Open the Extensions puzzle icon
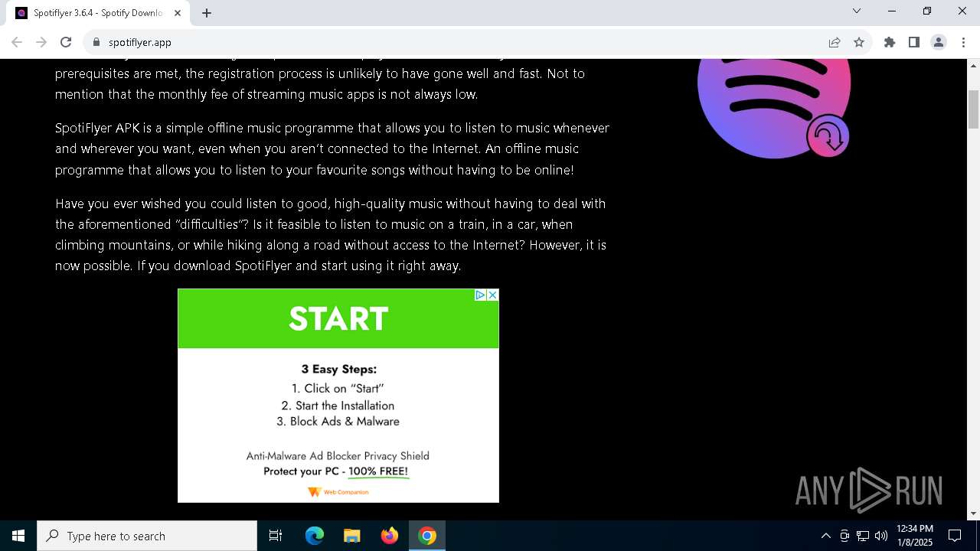This screenshot has width=980, height=551. tap(890, 42)
